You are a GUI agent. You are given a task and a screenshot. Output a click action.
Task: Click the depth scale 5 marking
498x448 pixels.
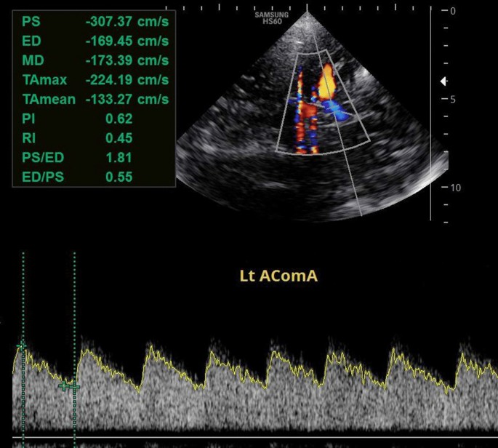pyautogui.click(x=451, y=100)
